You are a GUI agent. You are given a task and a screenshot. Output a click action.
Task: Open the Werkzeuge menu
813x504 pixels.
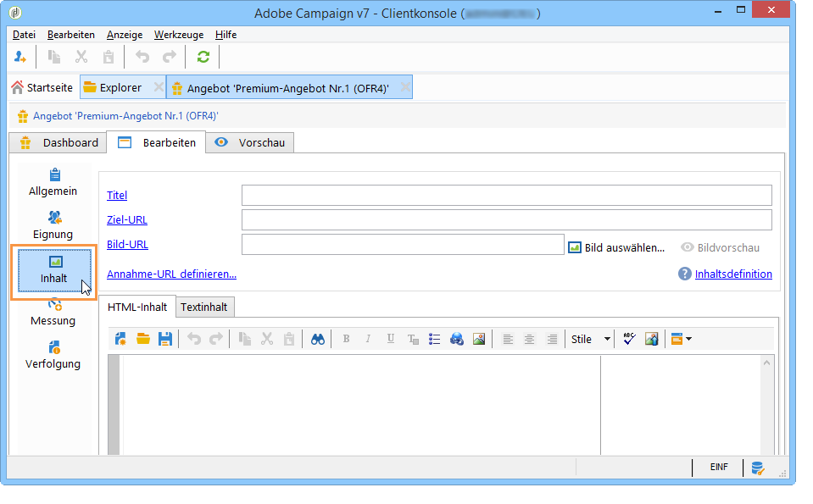179,35
